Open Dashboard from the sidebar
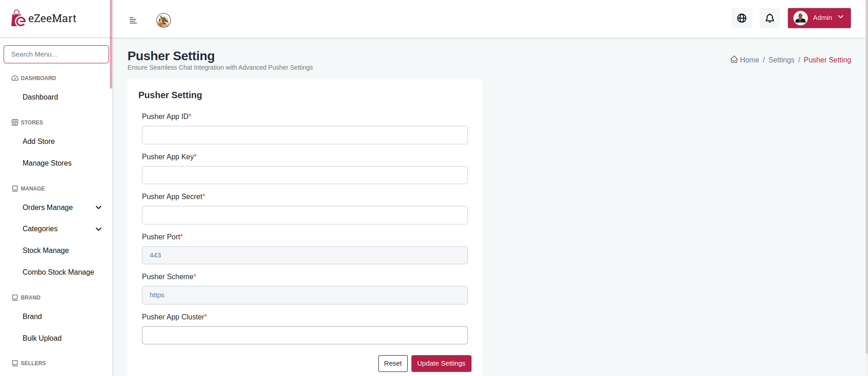 click(40, 97)
